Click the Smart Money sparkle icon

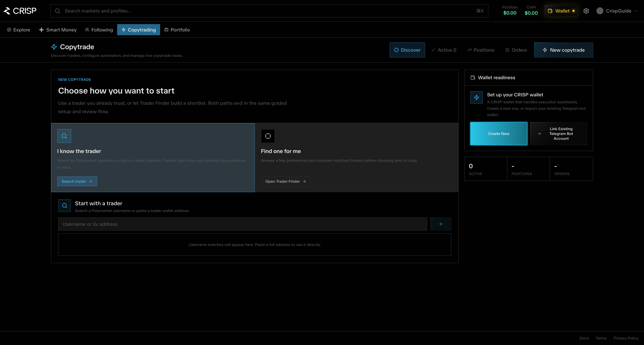pyautogui.click(x=41, y=30)
